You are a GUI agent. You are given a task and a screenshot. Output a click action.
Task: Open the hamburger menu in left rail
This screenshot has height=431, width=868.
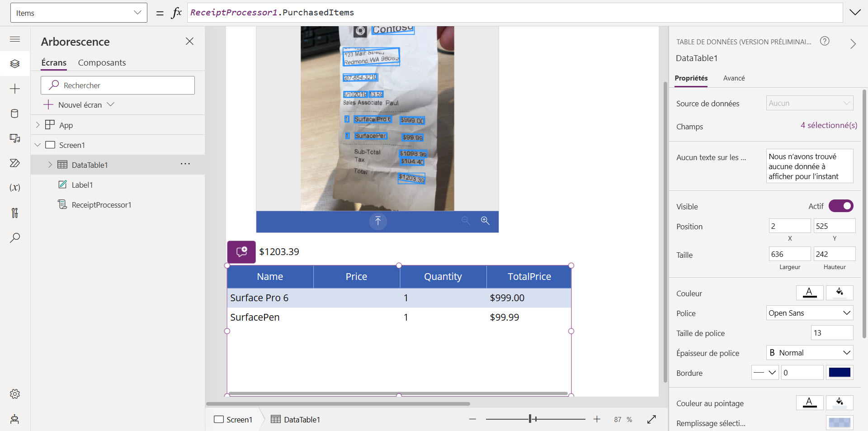click(15, 39)
